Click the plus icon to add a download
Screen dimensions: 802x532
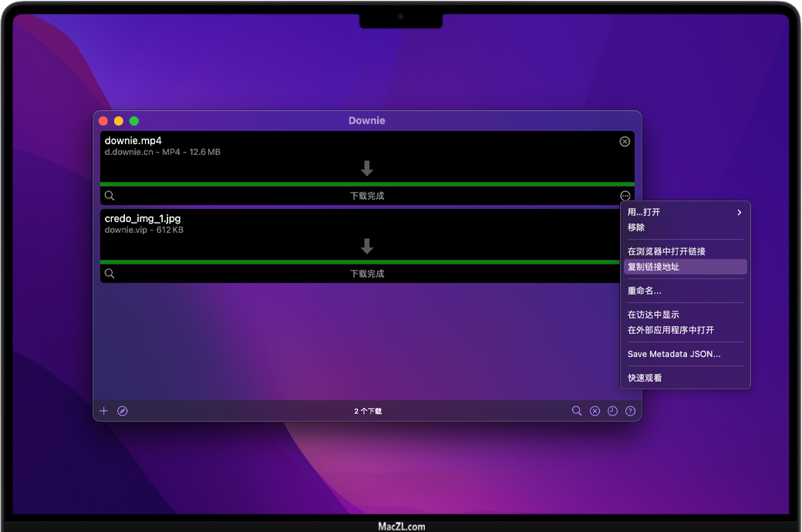pyautogui.click(x=104, y=411)
